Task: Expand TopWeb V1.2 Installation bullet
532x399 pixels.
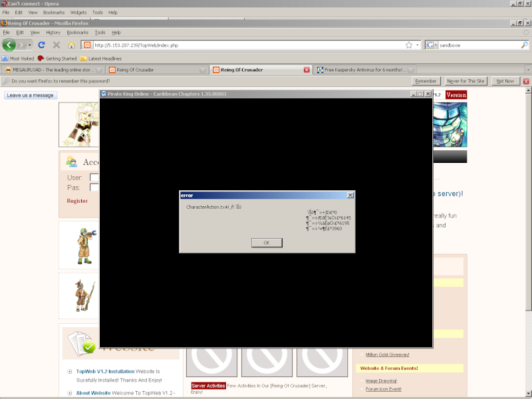Action: tap(70, 372)
